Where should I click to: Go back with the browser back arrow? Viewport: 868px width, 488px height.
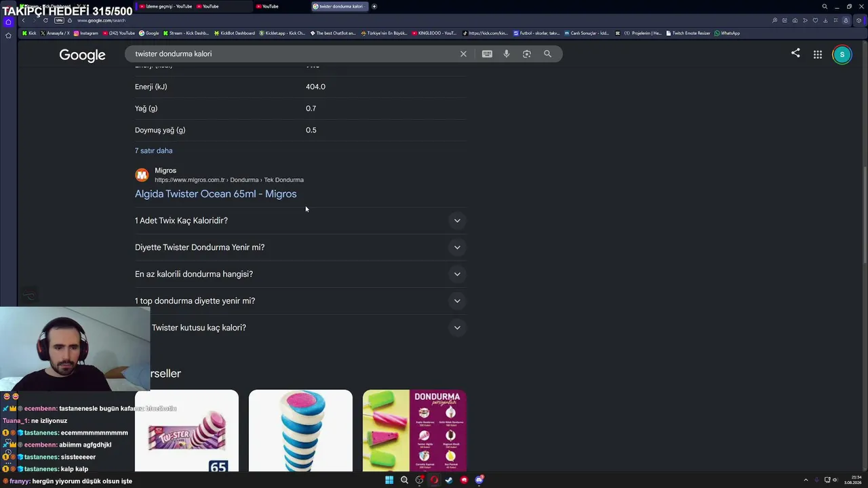23,20
